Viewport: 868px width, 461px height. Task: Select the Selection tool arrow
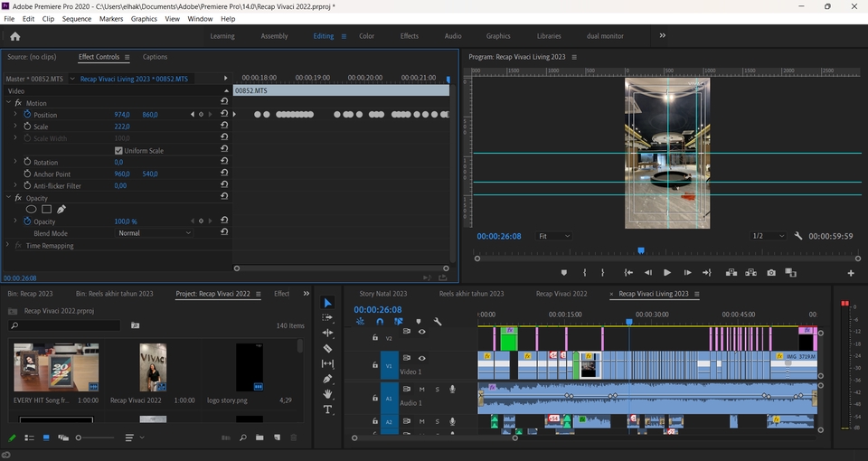coord(327,303)
